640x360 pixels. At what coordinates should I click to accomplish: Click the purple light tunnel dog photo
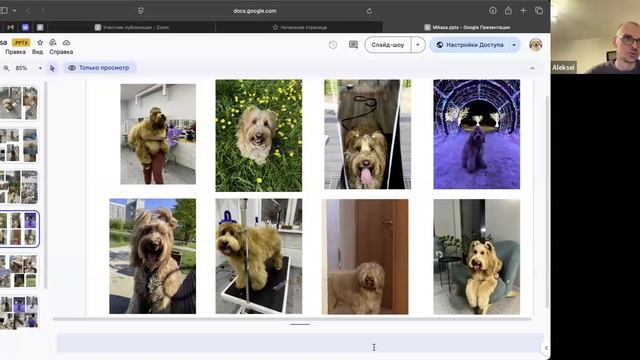pos(477,134)
